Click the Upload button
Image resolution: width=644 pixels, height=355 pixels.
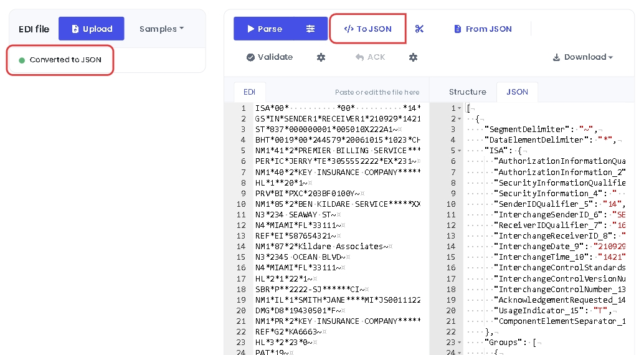click(91, 29)
